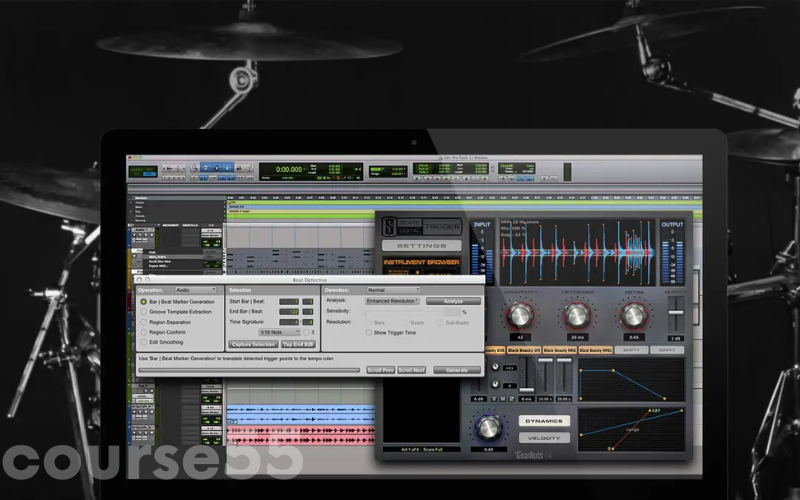Screen dimensions: 800x500
Task: Open the Operation Audio dropdown
Action: pyautogui.click(x=196, y=290)
